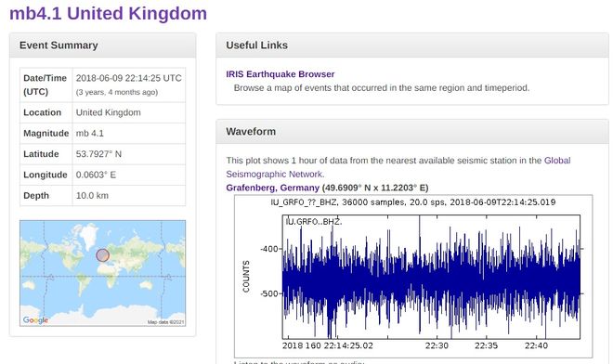The width and height of the screenshot is (613, 364).
Task: Click the Location value United Kingdom
Action: coord(108,112)
